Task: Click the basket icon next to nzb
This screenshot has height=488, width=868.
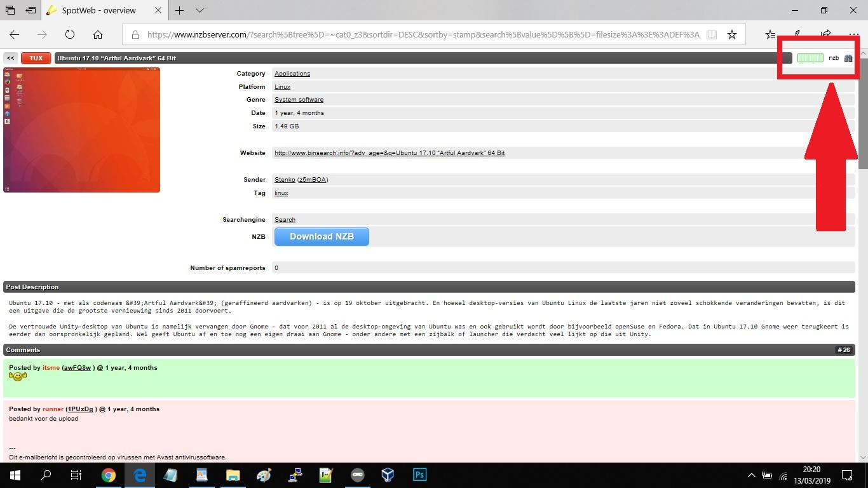Action: pyautogui.click(x=848, y=58)
